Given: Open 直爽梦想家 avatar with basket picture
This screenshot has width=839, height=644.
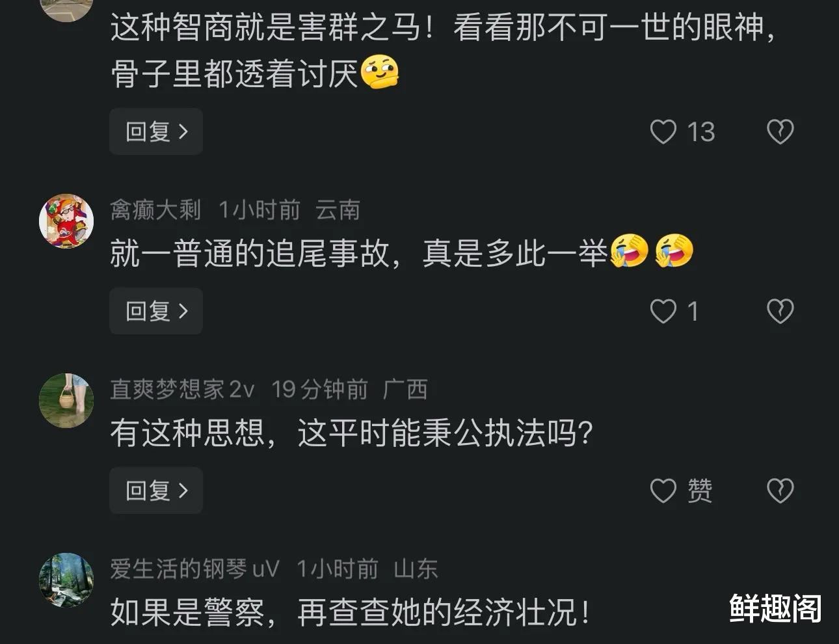Looking at the screenshot, I should tap(66, 401).
